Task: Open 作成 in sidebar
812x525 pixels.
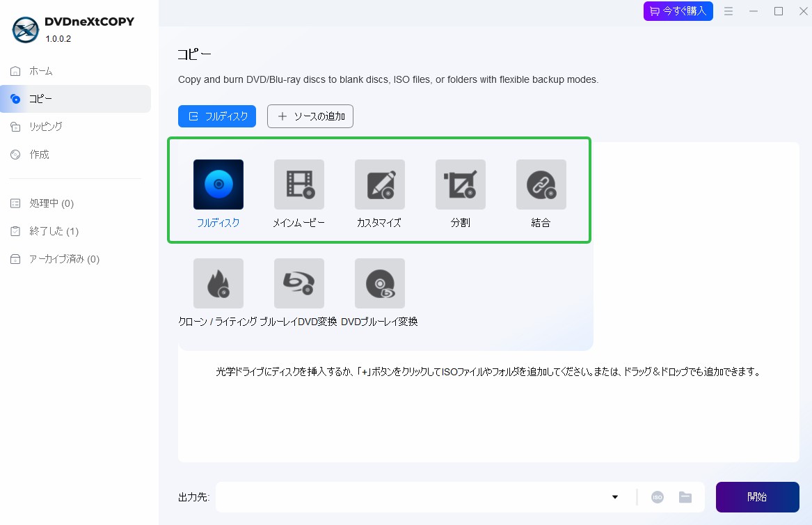Action: tap(76, 155)
